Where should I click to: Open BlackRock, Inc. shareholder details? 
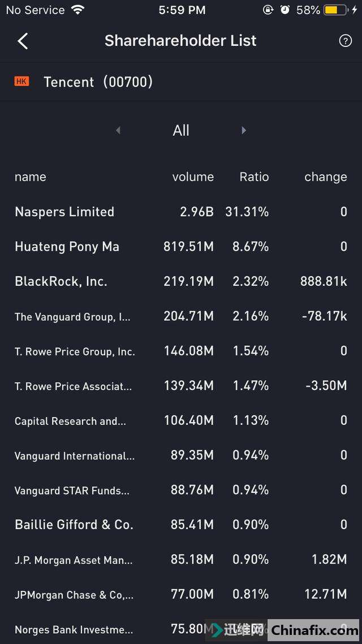61,281
